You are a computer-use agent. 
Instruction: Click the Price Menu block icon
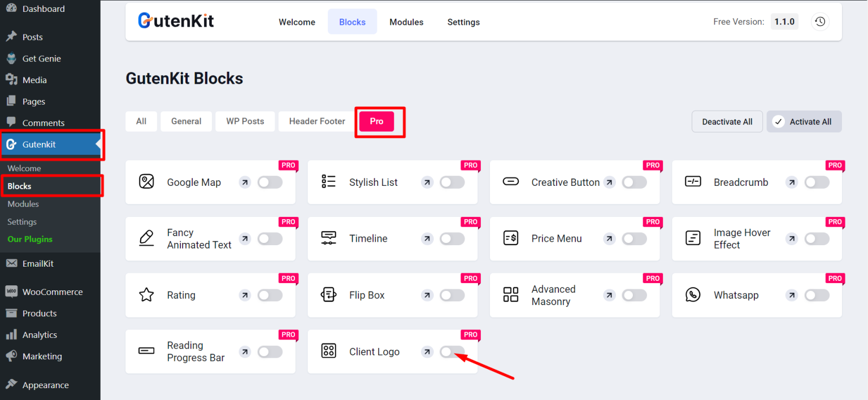point(510,238)
